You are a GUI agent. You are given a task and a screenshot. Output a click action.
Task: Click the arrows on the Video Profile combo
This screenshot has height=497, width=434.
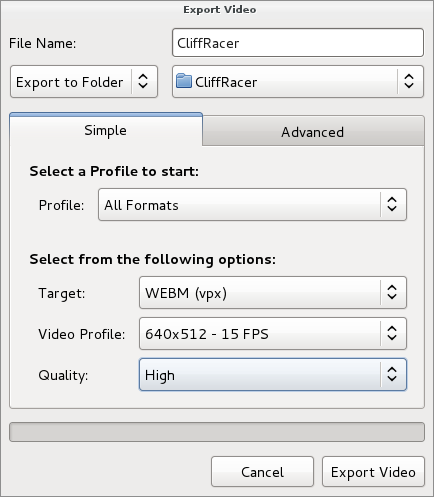pos(392,333)
